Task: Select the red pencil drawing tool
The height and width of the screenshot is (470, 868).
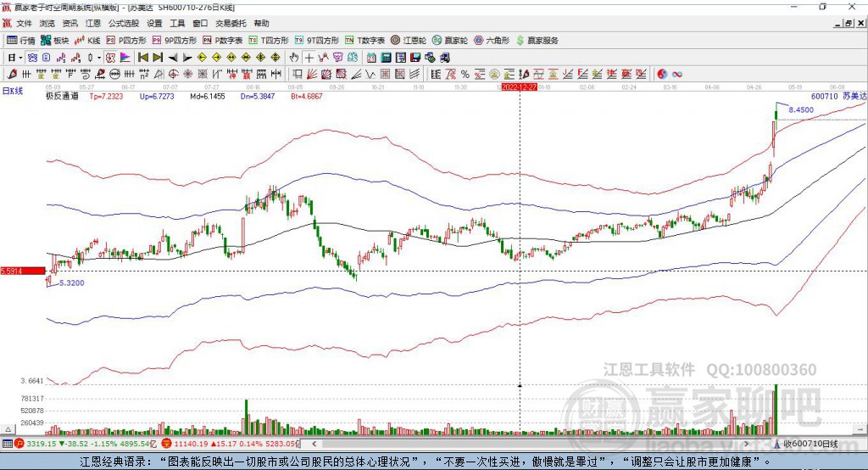Action: tap(12, 74)
